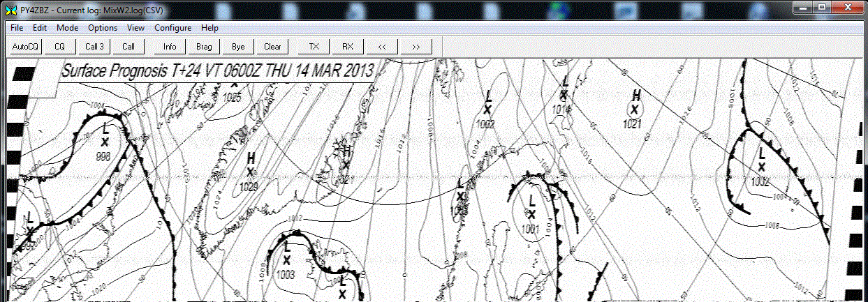Send the CQ macro
Image resolution: width=868 pixels, height=302 pixels.
point(60,47)
